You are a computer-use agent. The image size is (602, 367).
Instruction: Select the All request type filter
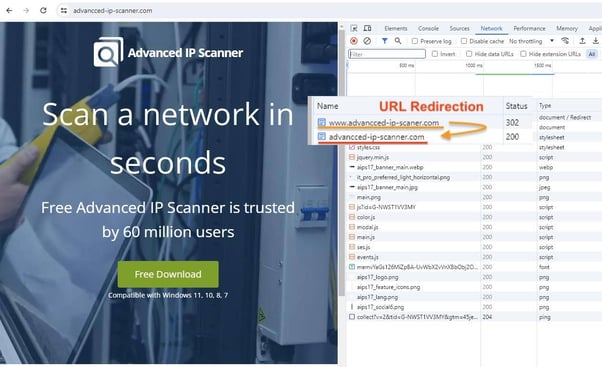pos(592,54)
